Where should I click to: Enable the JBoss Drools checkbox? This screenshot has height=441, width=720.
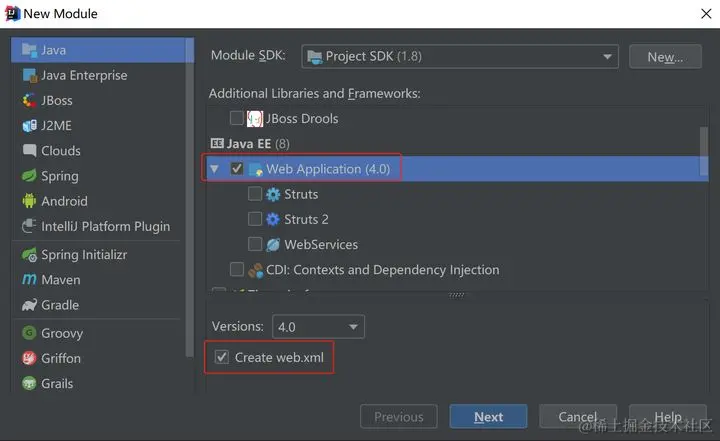(x=237, y=118)
